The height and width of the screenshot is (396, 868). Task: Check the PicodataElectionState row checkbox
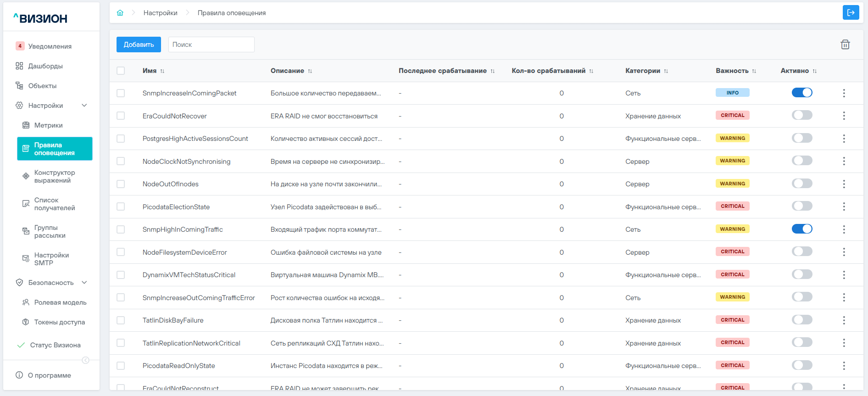121,206
